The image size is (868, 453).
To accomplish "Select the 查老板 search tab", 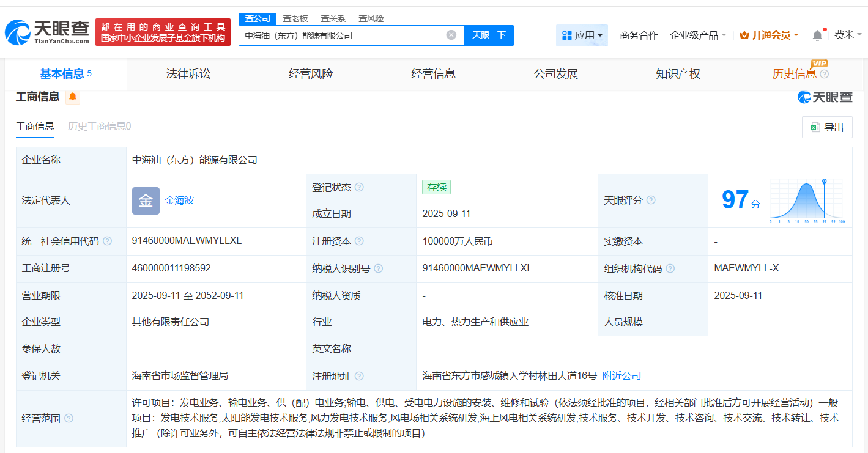I will pos(295,18).
